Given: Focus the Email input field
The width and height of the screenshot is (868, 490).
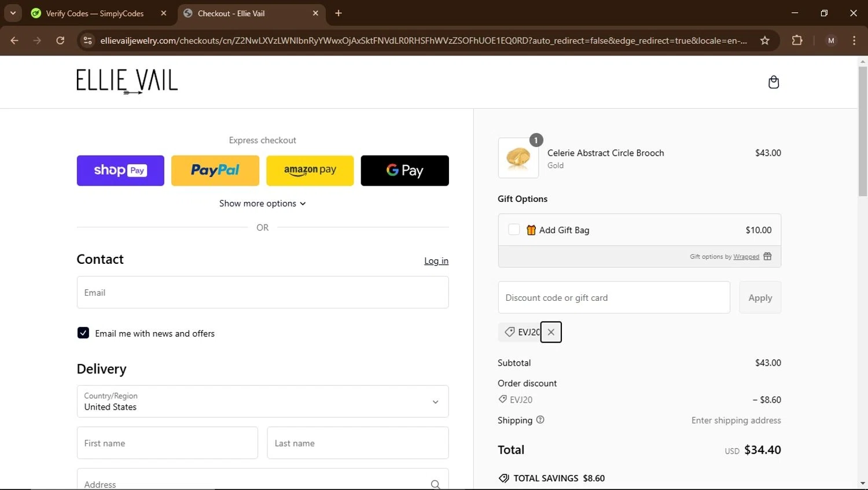Looking at the screenshot, I should [x=263, y=292].
